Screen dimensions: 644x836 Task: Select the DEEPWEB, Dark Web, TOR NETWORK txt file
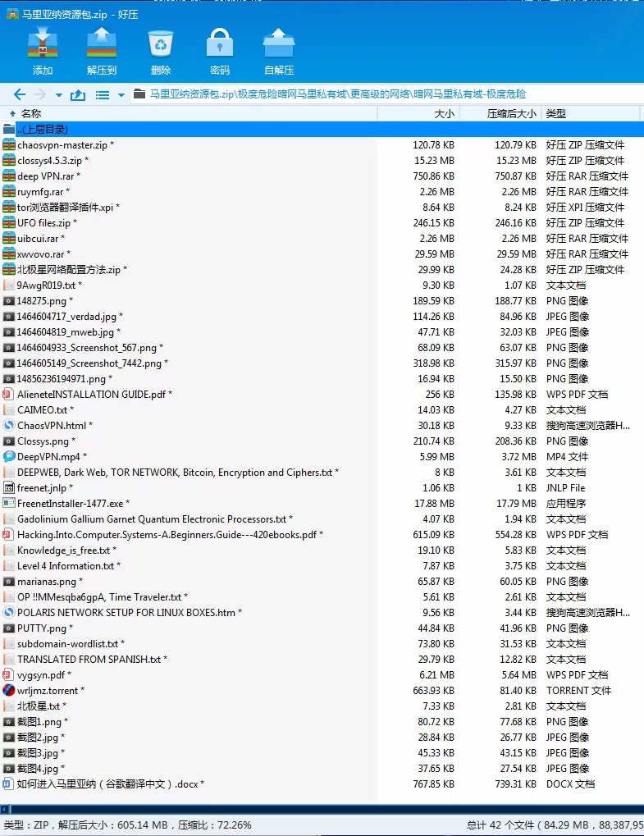point(175,473)
